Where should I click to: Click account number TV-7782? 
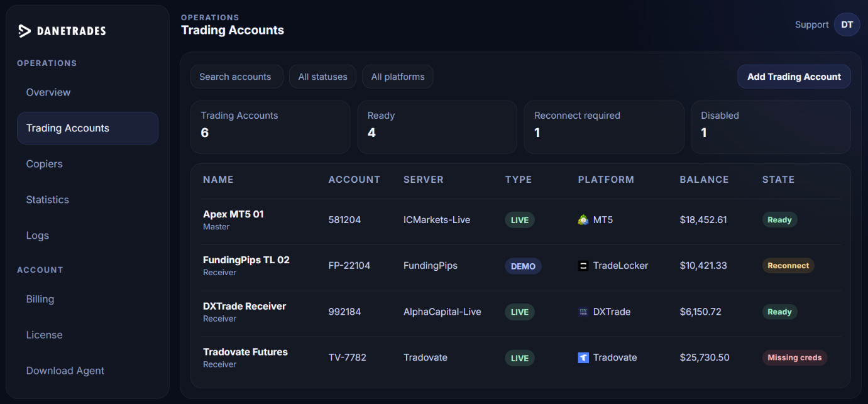[x=347, y=358]
